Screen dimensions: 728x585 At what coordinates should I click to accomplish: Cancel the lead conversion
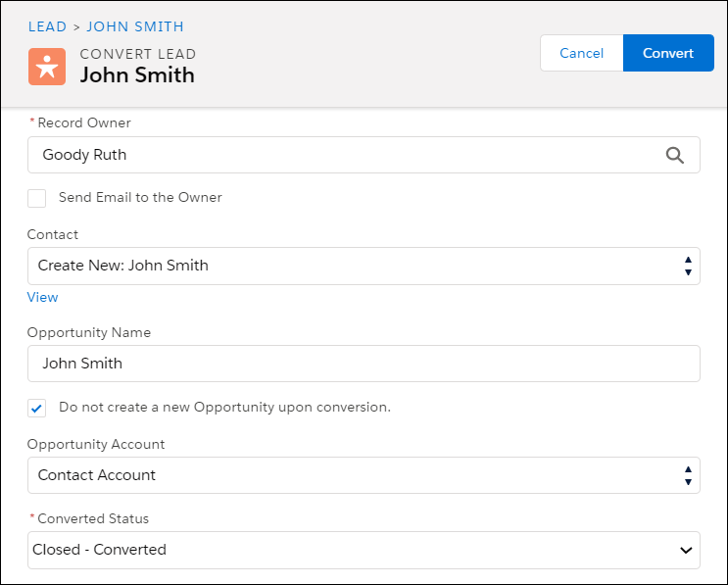582,53
